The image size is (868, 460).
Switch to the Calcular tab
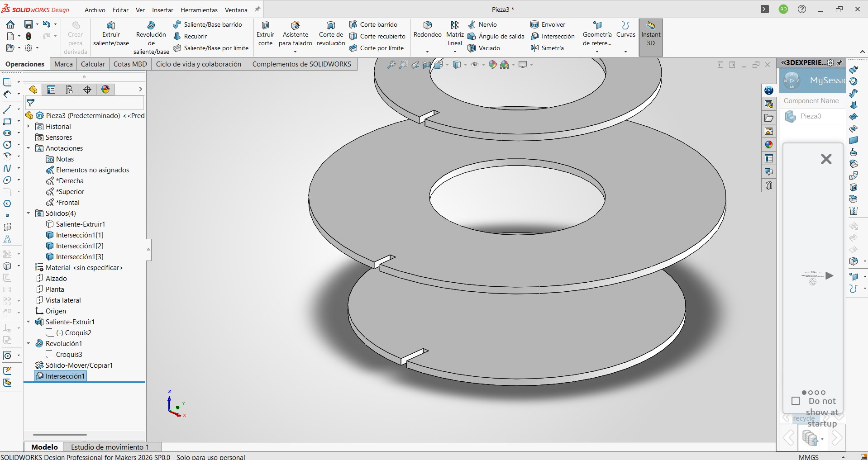pos(93,64)
